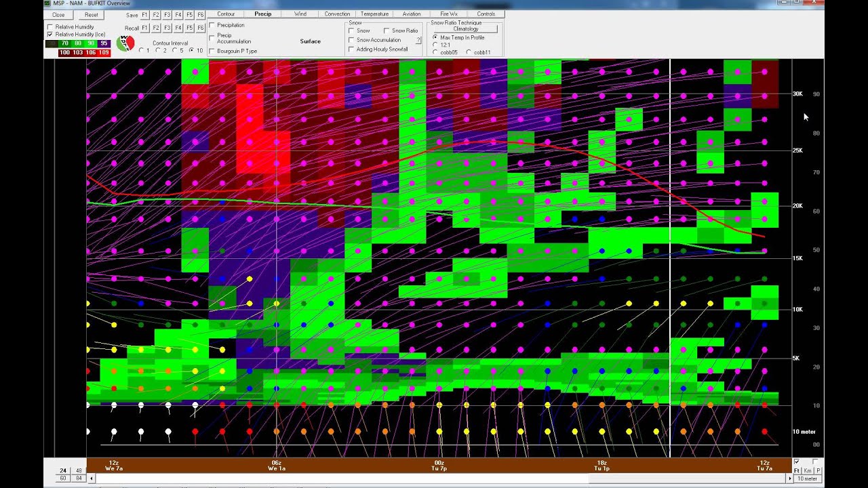Open the Aviation tab
The height and width of the screenshot is (488, 868).
coord(412,14)
